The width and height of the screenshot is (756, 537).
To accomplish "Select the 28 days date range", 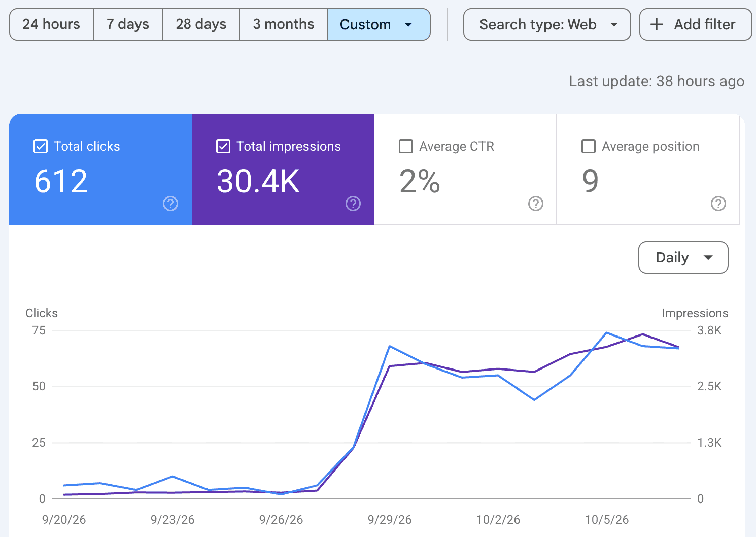I will [201, 24].
